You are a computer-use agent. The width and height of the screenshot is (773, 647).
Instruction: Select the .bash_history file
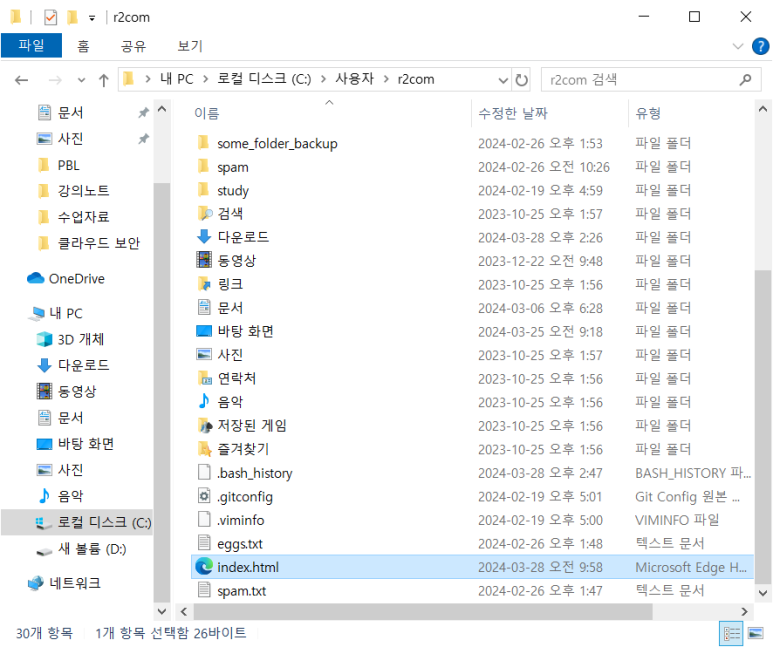[x=254, y=473]
